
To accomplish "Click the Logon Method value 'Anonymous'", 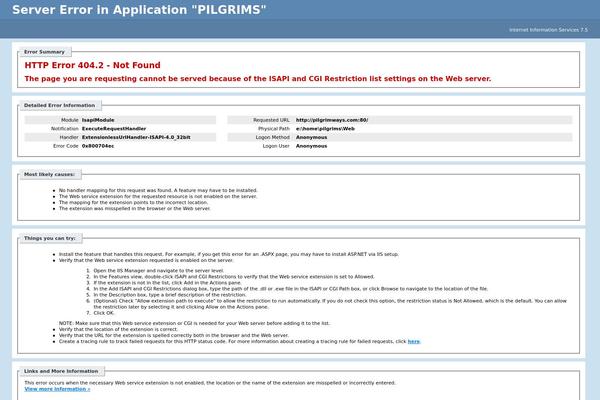I will [x=311, y=137].
